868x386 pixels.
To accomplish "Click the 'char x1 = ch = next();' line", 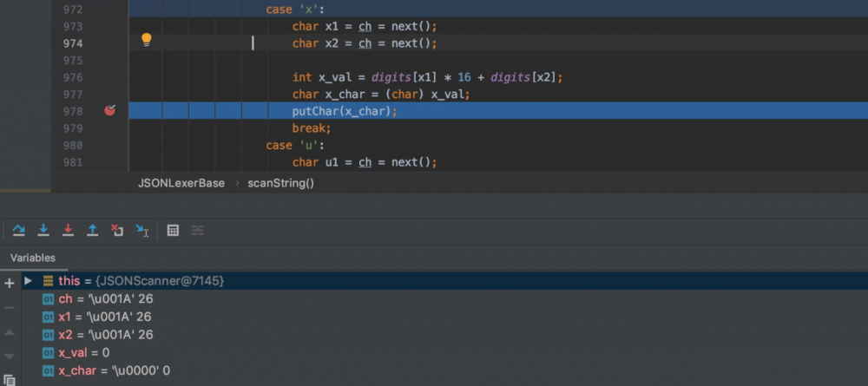I will [365, 26].
